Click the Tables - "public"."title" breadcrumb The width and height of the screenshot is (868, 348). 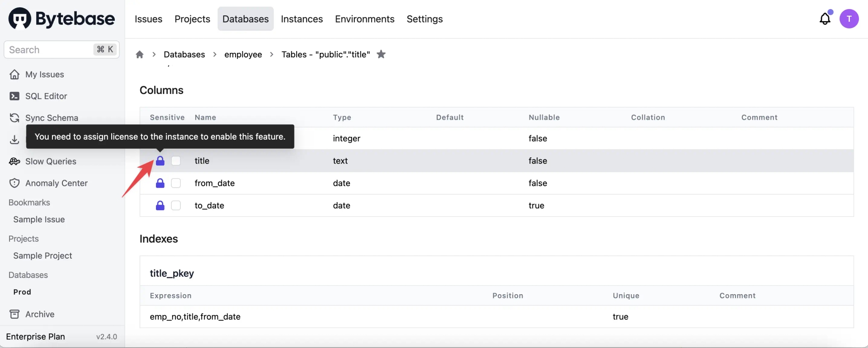[x=325, y=55]
